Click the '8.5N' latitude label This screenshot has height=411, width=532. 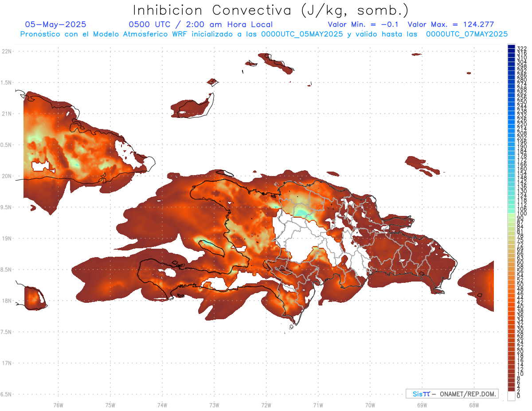[x=6, y=270]
